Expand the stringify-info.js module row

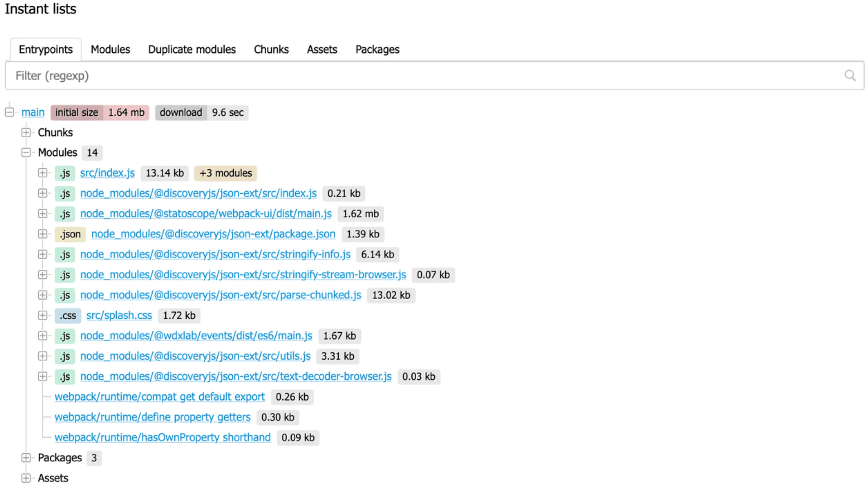pyautogui.click(x=43, y=254)
